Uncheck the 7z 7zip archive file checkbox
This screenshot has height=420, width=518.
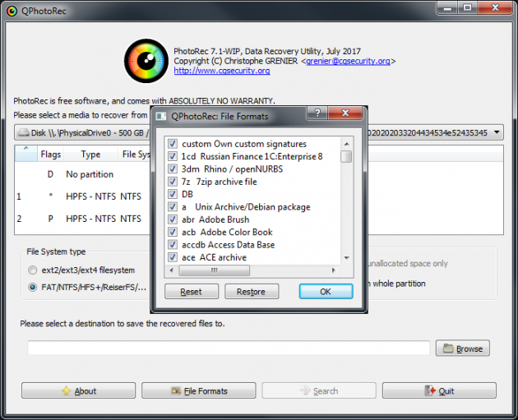pyautogui.click(x=173, y=182)
